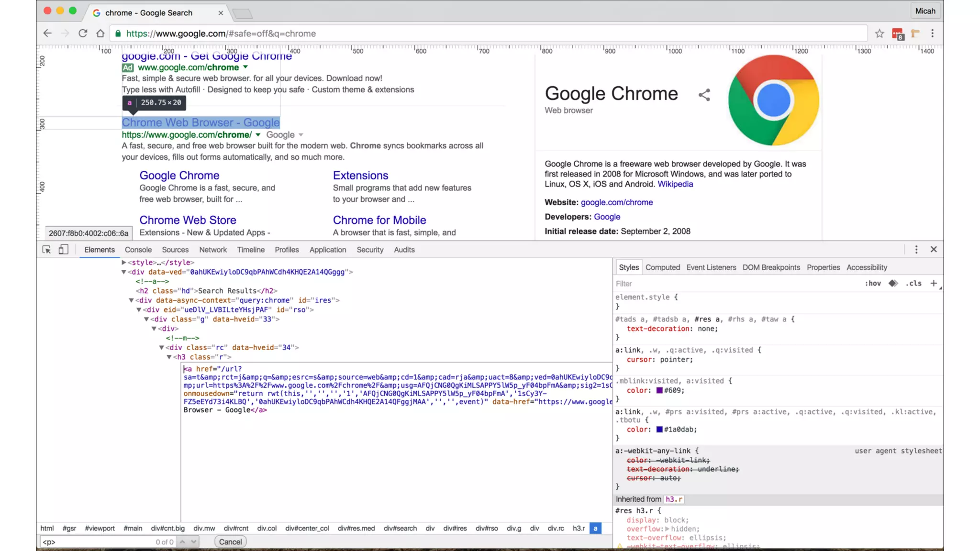Open the DevTools three-dot customize menu

coord(916,250)
